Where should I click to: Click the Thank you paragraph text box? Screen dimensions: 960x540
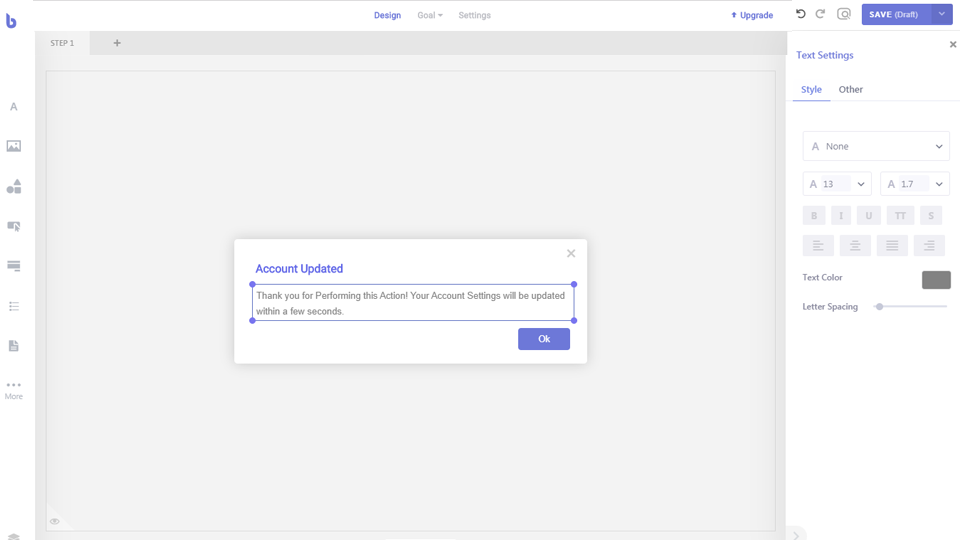(x=413, y=302)
